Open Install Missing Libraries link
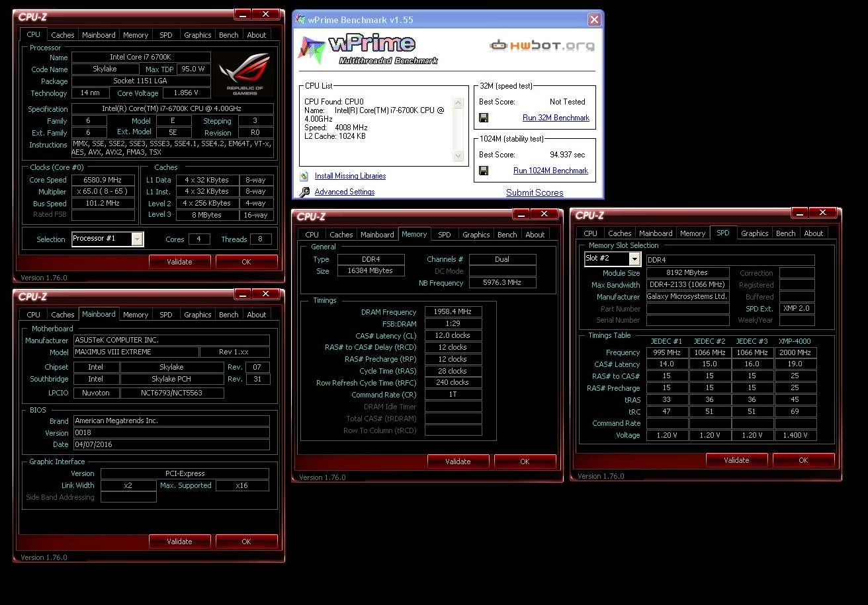 [350, 176]
